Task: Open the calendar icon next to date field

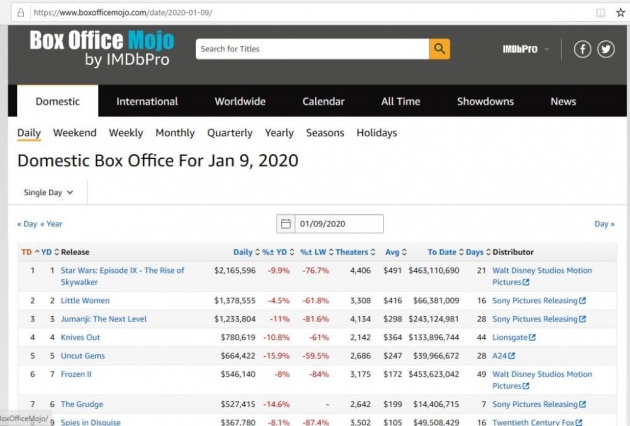Action: coord(286,224)
